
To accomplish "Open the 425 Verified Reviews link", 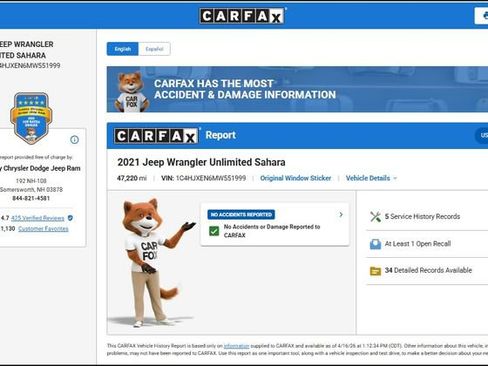I will [38, 218].
